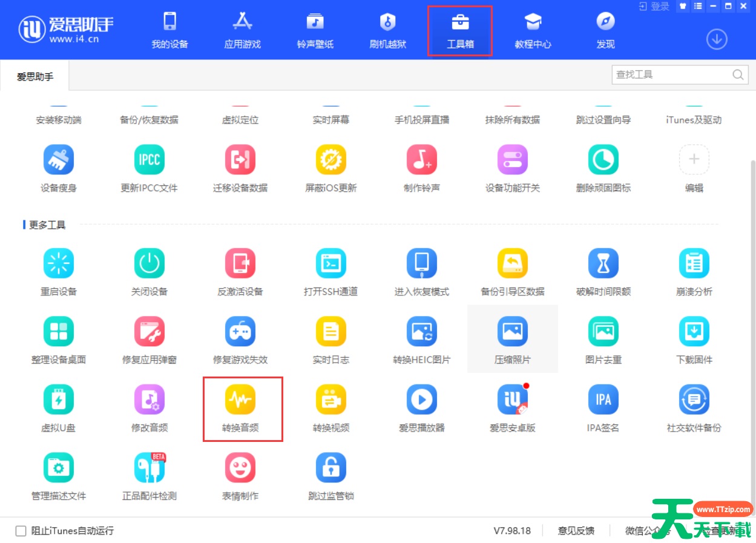Start the highlighted 转换音频 audio converter
756x543 pixels.
240,408
